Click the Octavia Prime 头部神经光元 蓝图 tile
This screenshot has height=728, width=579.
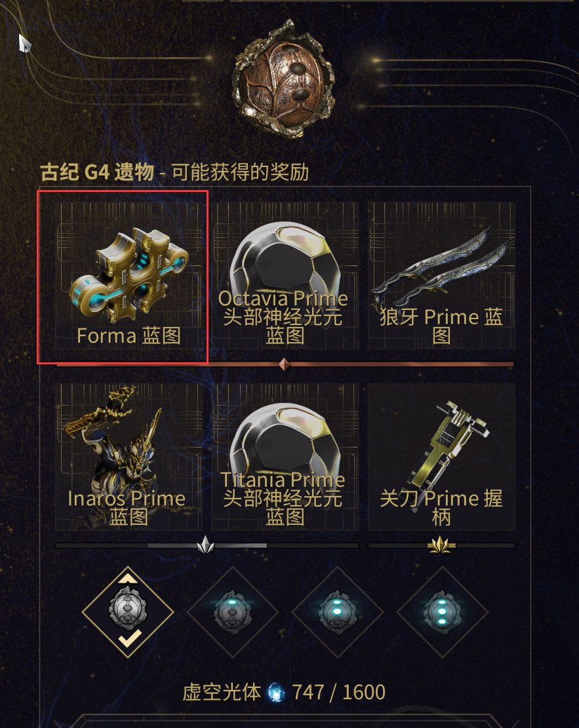pos(285,275)
